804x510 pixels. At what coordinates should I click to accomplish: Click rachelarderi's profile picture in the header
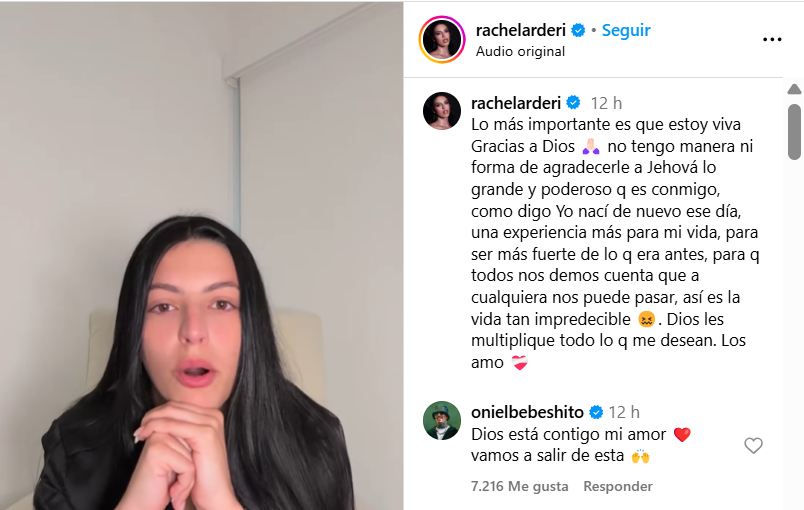coord(441,39)
